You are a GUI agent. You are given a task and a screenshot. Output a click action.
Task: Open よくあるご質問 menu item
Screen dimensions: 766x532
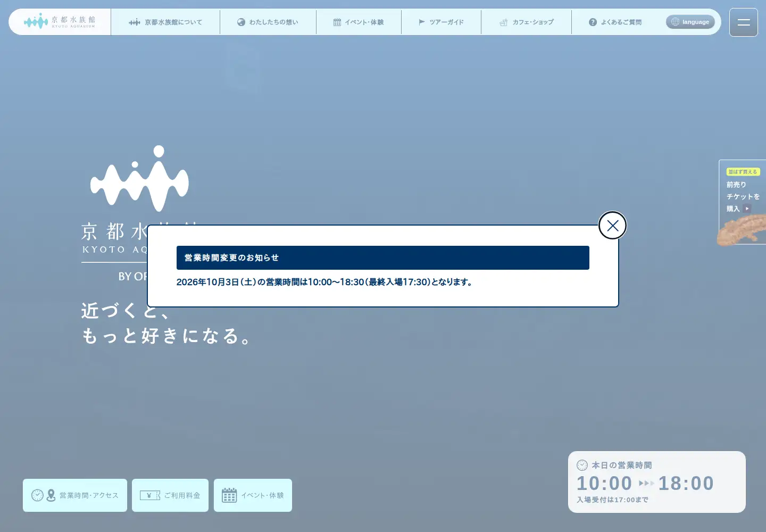(x=615, y=22)
